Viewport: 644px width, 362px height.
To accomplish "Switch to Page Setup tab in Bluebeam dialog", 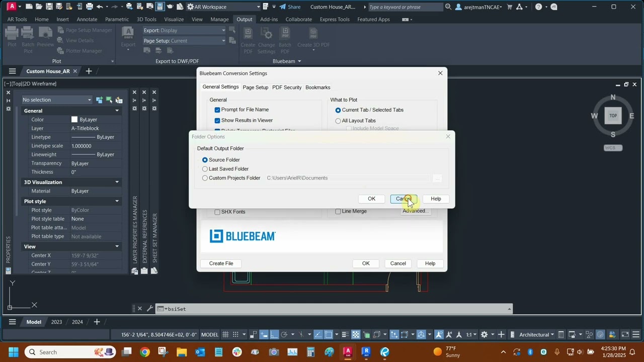I will coord(256,87).
